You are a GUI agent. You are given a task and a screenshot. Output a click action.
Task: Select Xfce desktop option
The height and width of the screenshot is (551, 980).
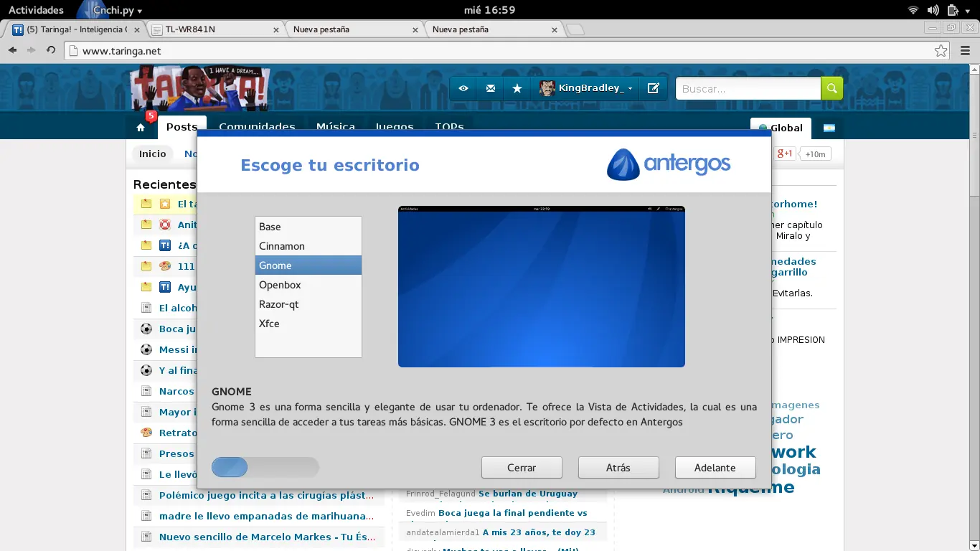[308, 324]
